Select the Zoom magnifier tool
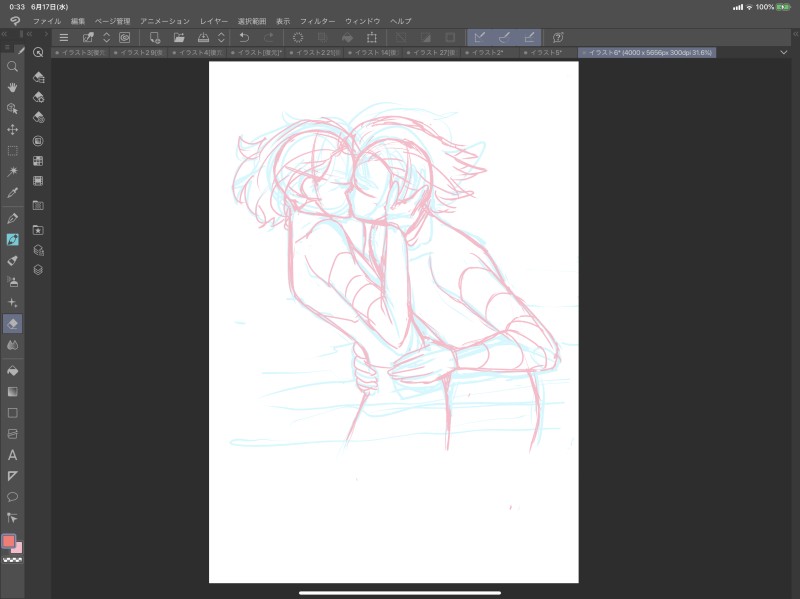The width and height of the screenshot is (800, 599). (x=12, y=67)
